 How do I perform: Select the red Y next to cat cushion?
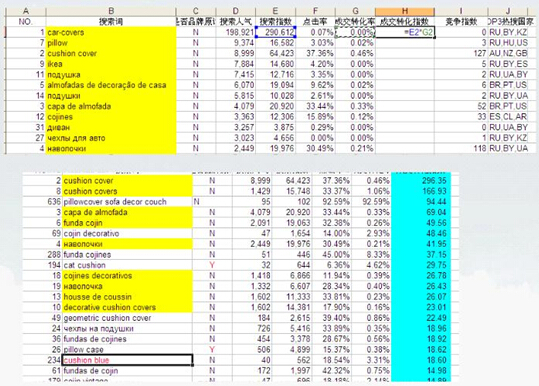[212, 265]
